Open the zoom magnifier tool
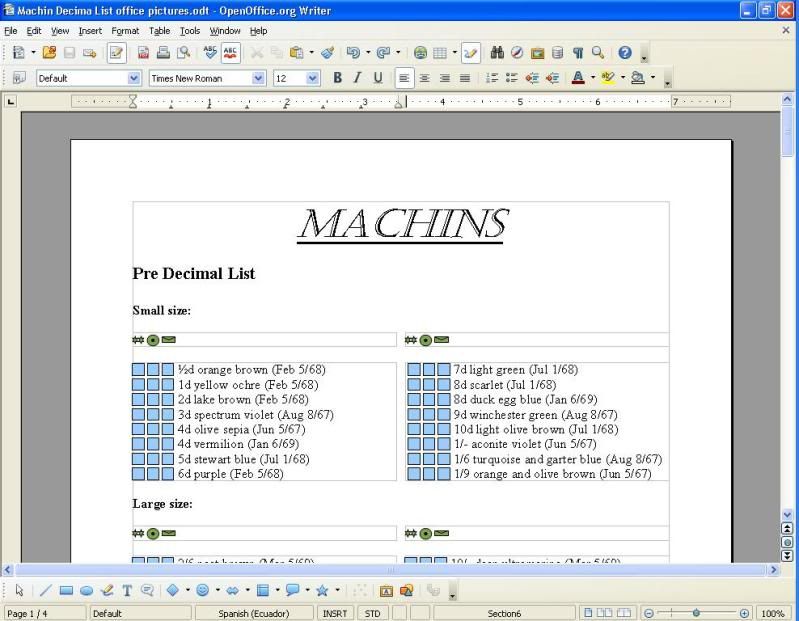Screen dimensions: 799x621 (598, 52)
